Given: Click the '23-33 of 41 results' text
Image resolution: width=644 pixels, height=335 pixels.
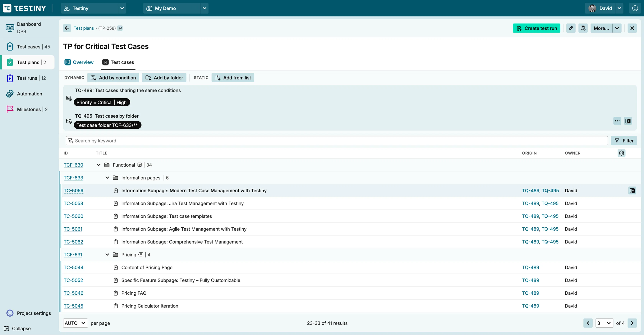Looking at the screenshot, I should point(327,323).
